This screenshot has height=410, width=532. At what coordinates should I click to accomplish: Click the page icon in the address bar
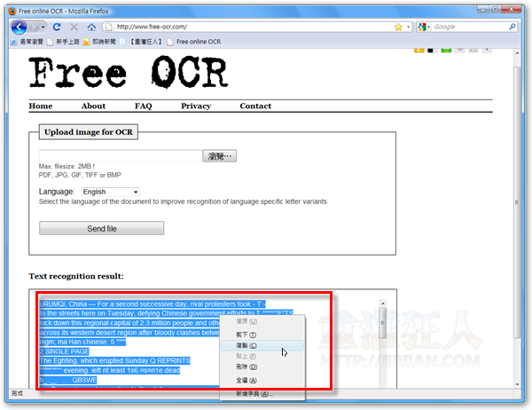click(108, 27)
